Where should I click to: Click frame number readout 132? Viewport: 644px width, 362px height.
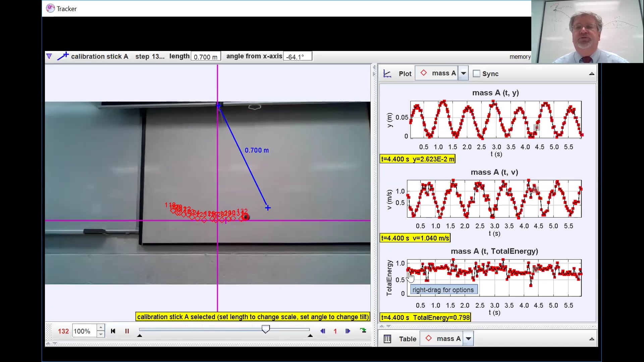63,331
